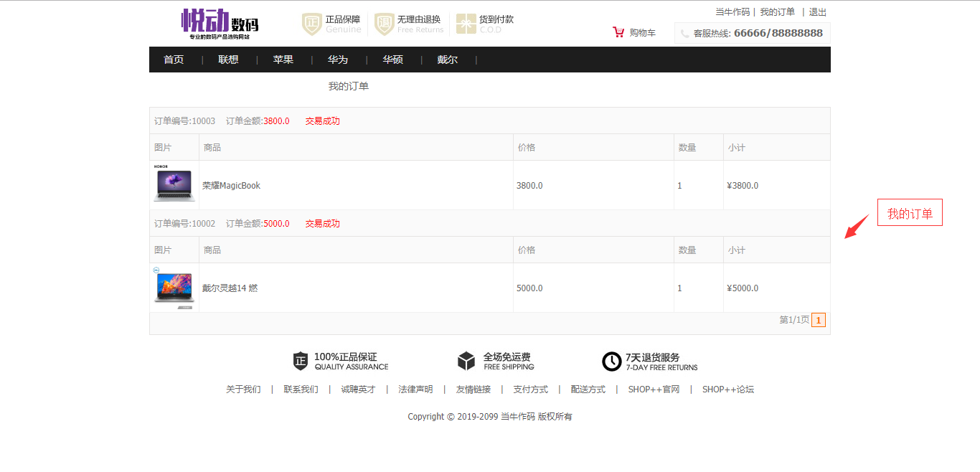Viewport: 980px width, 472px height.
Task: Click the 悦动数码 site logo
Action: (220, 24)
